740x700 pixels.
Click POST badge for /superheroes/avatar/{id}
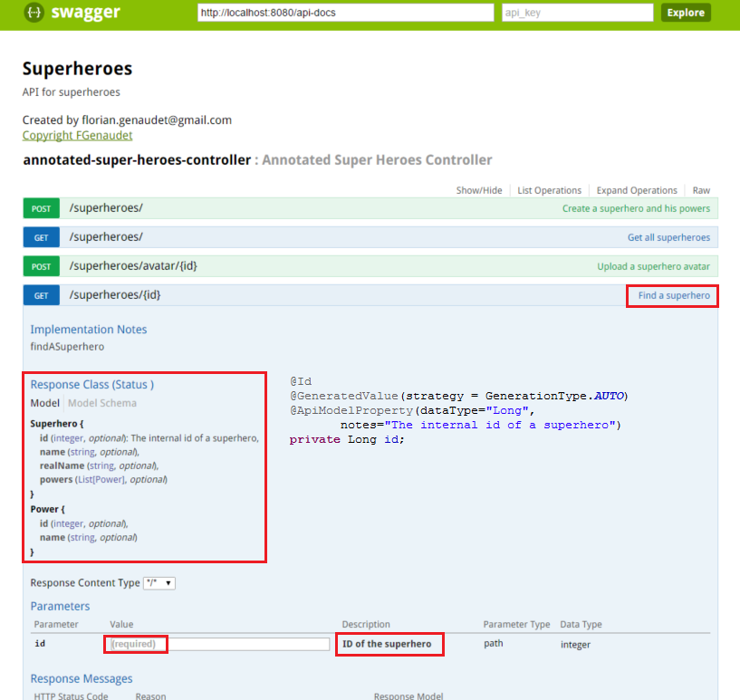click(x=41, y=266)
